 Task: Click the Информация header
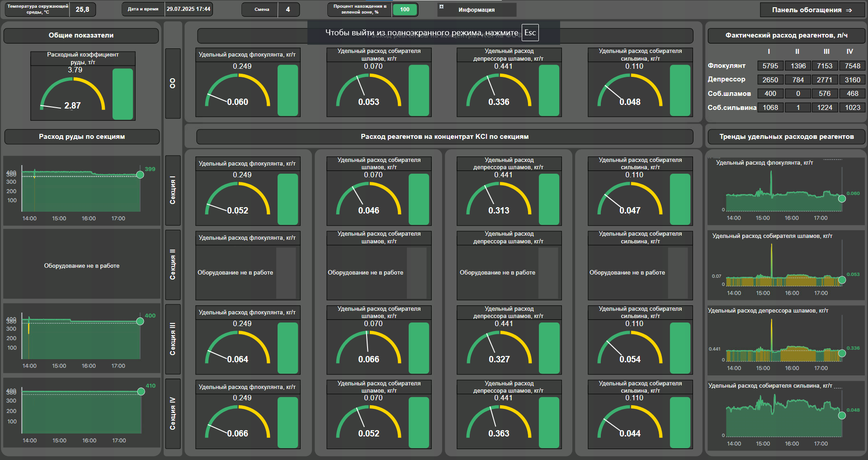click(x=476, y=10)
